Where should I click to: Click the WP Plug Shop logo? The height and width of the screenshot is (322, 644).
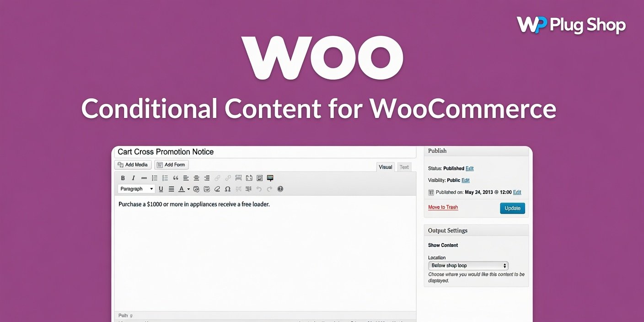(x=571, y=25)
